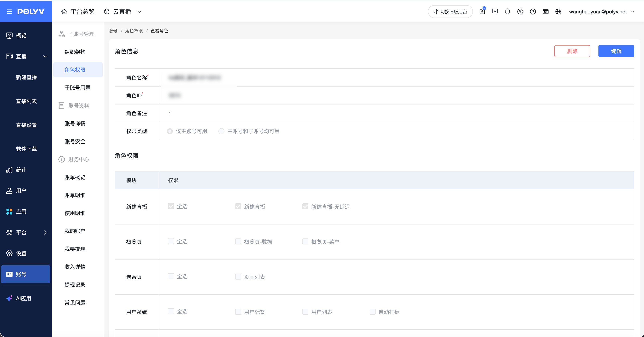The height and width of the screenshot is (337, 644).
Task: Go to 账号 in the breadcrumb
Action: point(113,30)
